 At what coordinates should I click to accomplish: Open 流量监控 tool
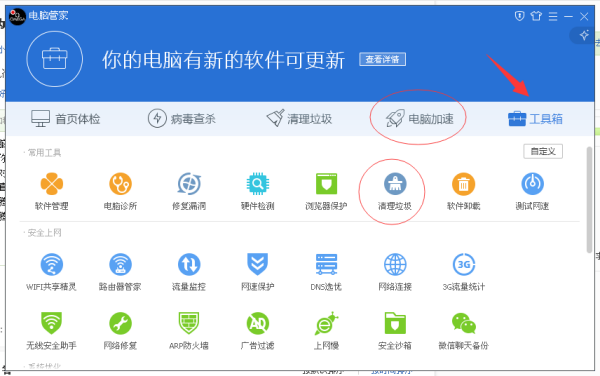189,272
